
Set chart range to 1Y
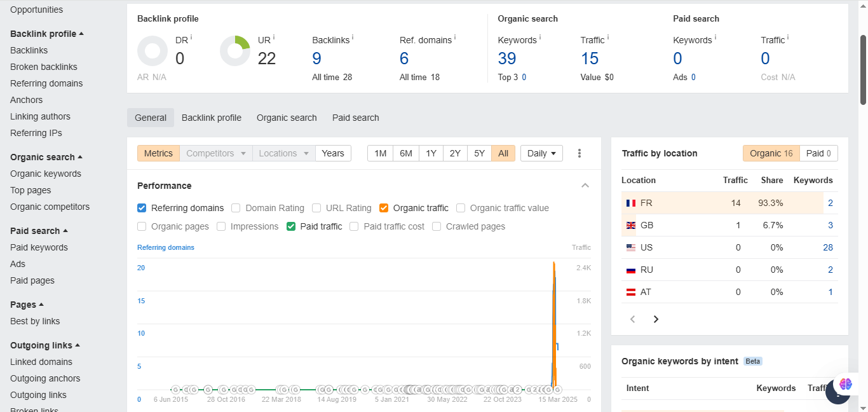point(431,153)
